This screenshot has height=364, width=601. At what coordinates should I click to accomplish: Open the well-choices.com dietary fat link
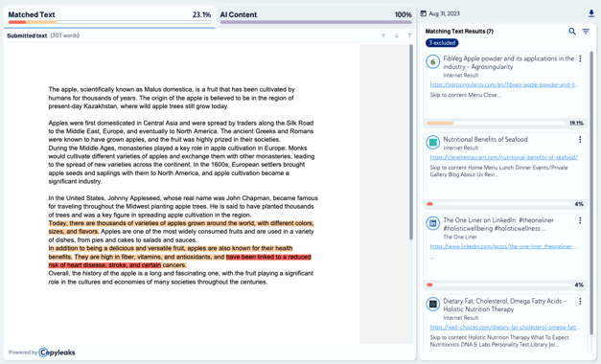pos(504,328)
